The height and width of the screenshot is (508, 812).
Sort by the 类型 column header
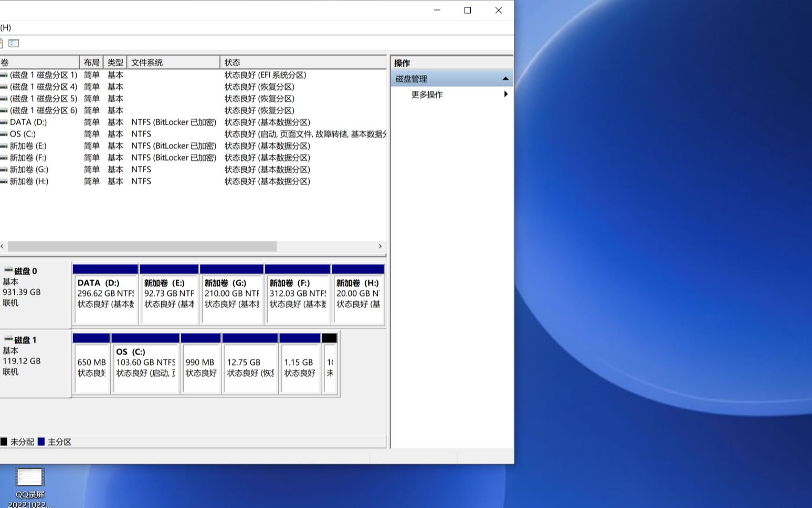(115, 63)
